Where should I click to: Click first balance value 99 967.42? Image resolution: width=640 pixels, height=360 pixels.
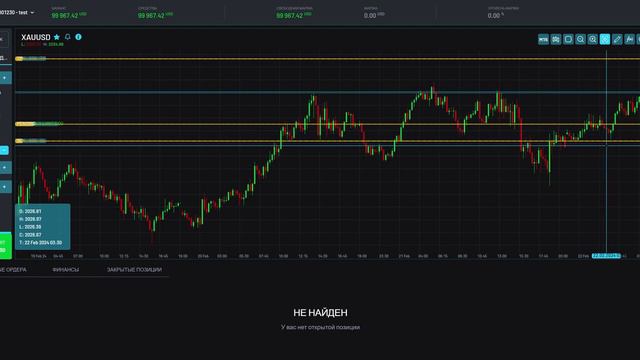click(69, 16)
